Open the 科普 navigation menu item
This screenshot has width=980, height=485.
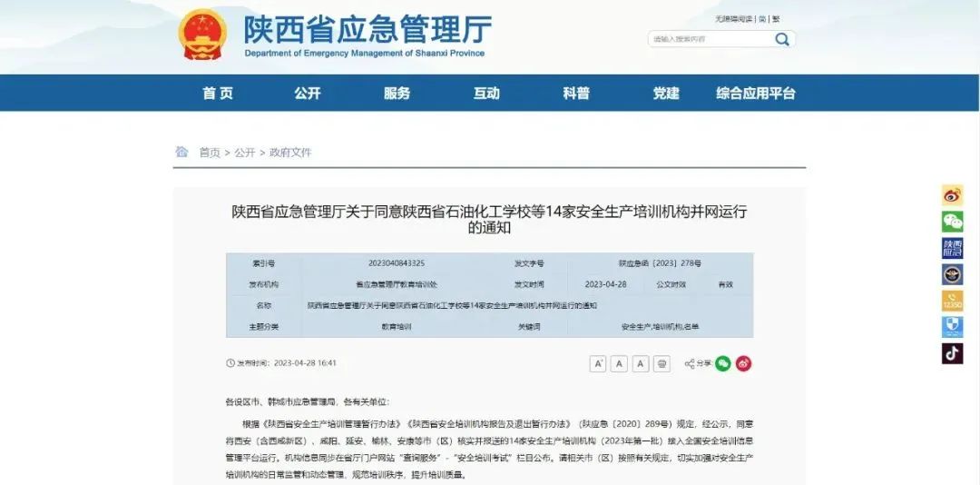[x=576, y=94]
